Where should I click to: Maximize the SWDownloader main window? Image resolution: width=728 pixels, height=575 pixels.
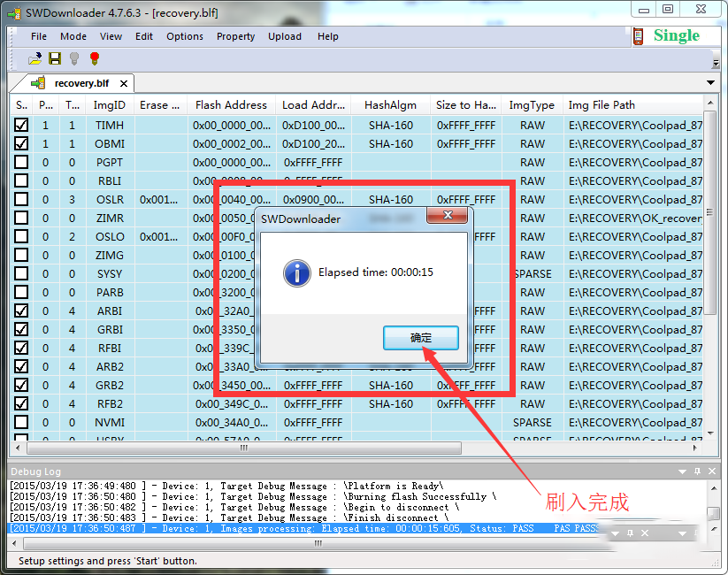tap(668, 10)
